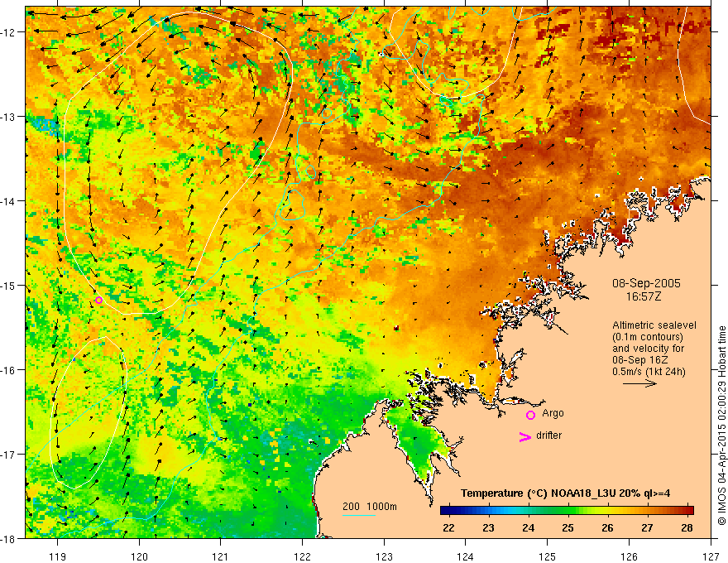The image size is (728, 563).
Task: Click the '0.5m/s (1kt 24h)' label
Action: (x=649, y=372)
